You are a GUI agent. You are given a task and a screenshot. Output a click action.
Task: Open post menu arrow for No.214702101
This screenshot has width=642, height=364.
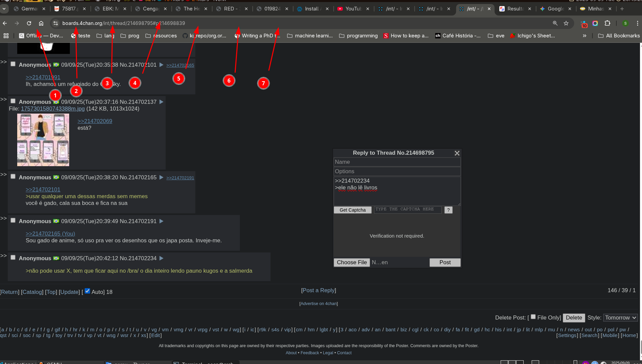tap(161, 65)
